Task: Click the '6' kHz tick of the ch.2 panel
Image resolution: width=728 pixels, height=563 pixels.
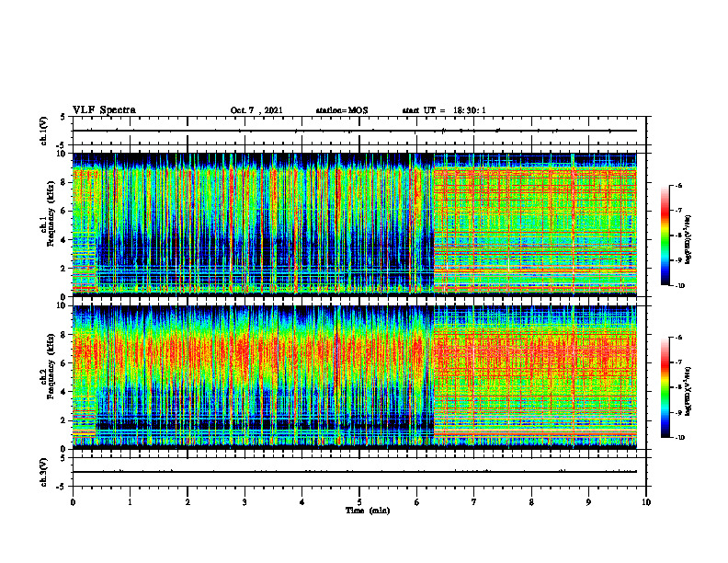Action: click(x=64, y=363)
